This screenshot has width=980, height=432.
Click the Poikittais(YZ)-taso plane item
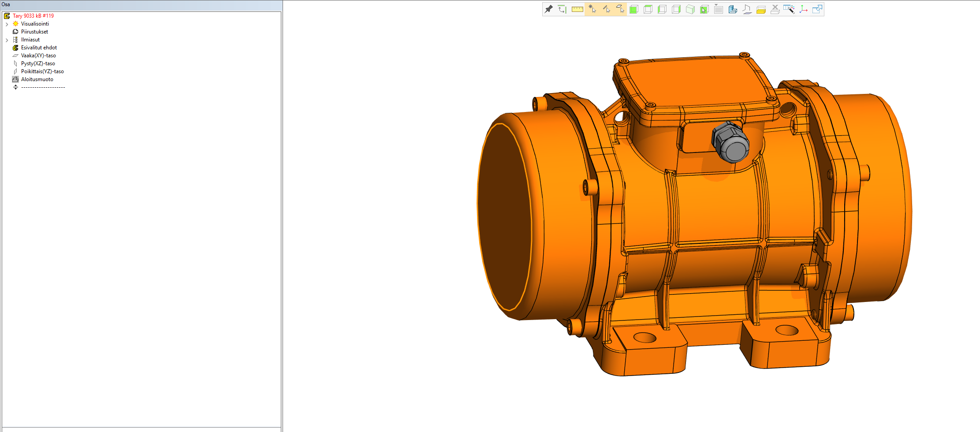[x=42, y=71]
